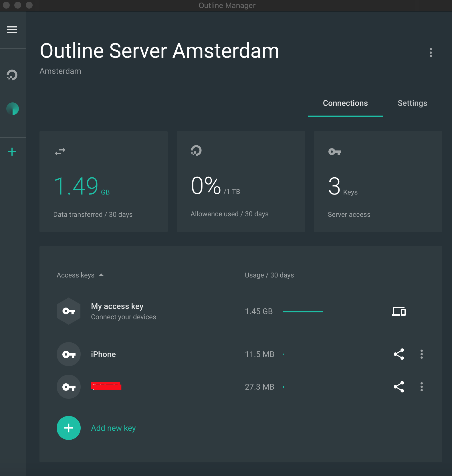
Task: Click the hexagon key icon for My access key
Action: tap(69, 311)
